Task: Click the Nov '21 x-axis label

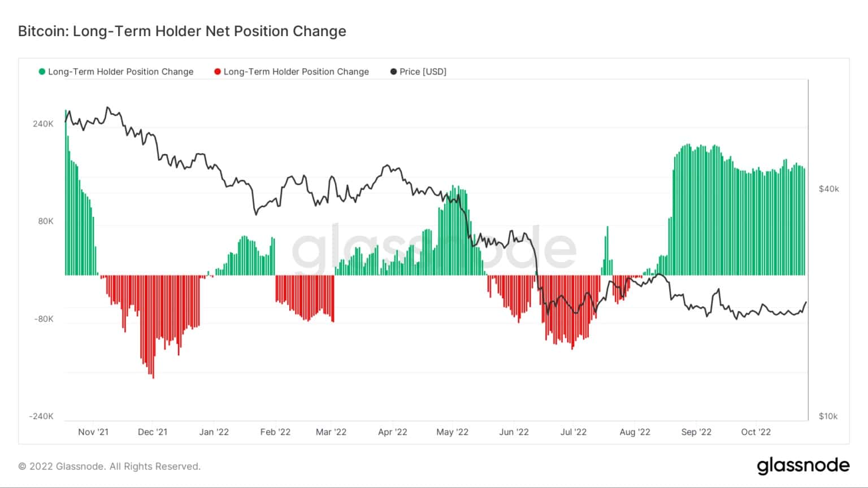Action: pyautogui.click(x=93, y=432)
